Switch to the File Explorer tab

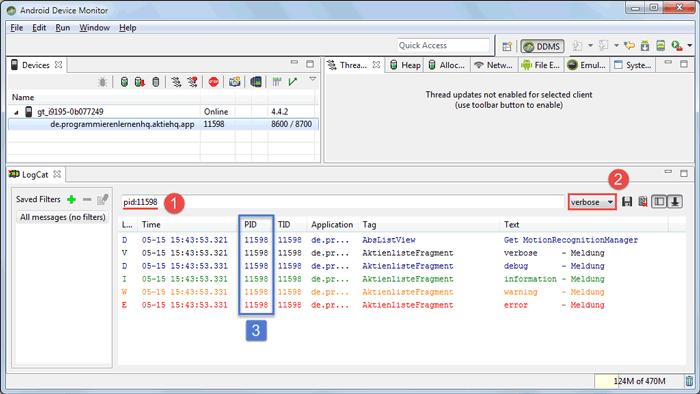tap(541, 65)
